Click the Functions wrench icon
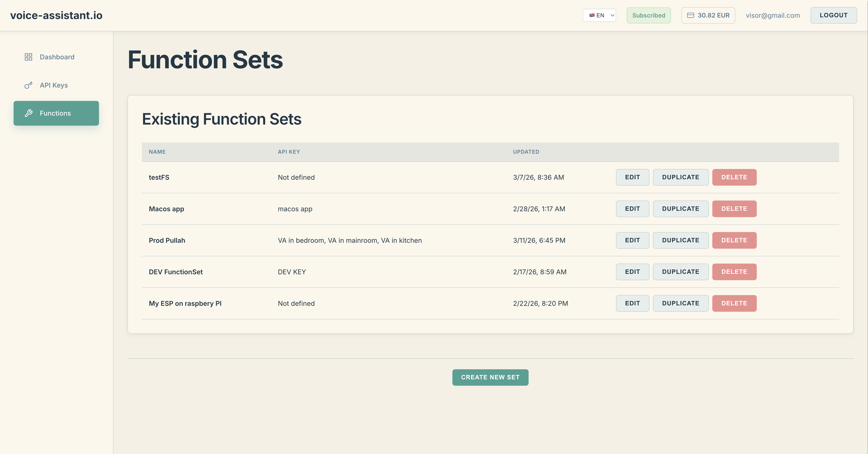 (x=29, y=113)
